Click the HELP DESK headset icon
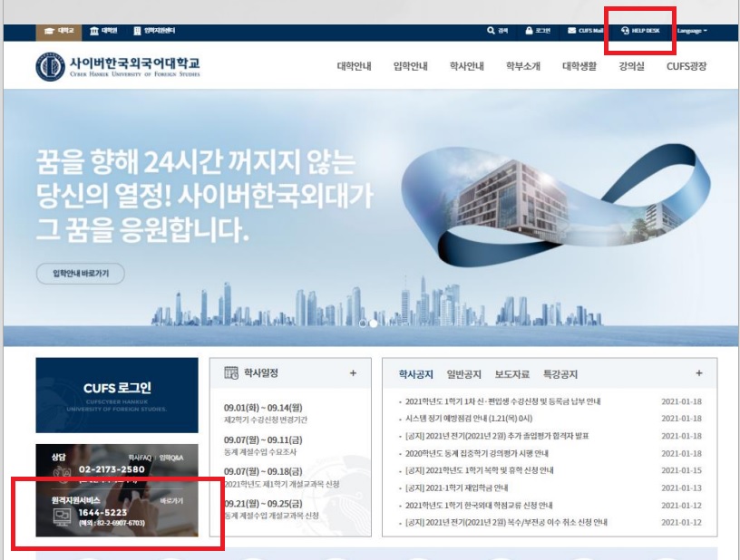The width and height of the screenshot is (740, 560). pyautogui.click(x=626, y=31)
